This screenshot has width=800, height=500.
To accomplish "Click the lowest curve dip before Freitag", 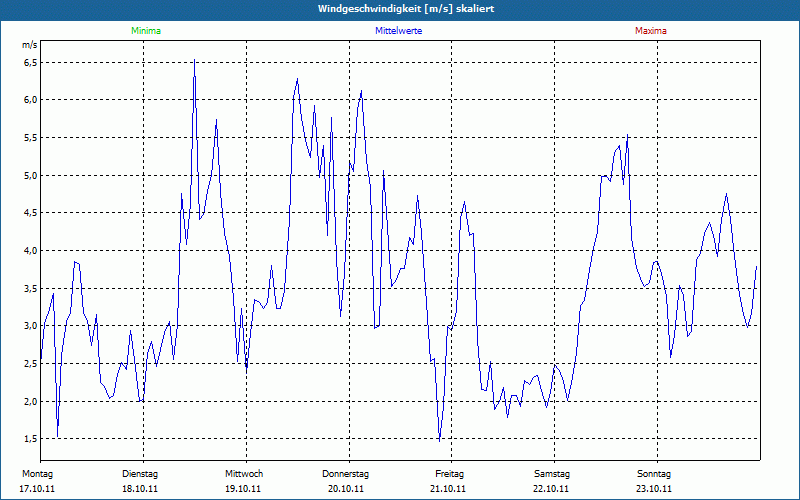I will pos(439,440).
